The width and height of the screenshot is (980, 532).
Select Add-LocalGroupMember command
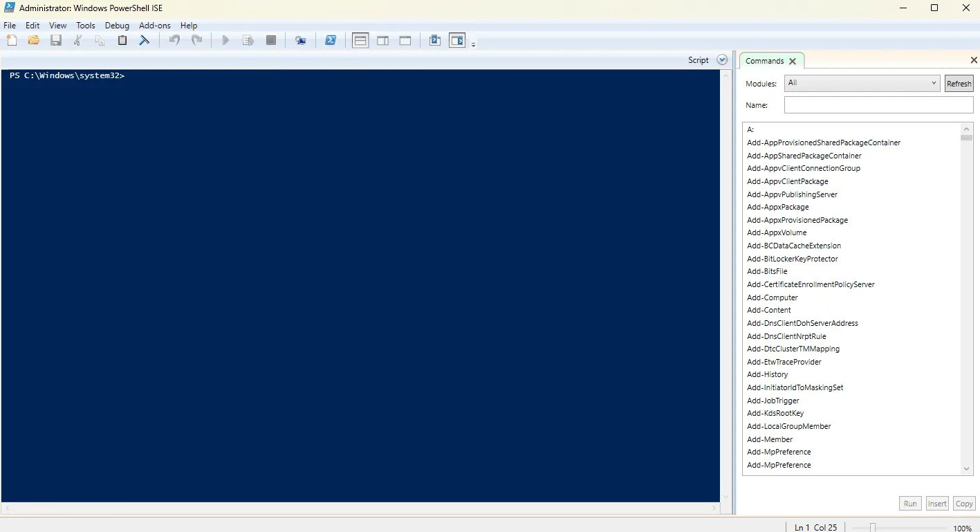(x=788, y=426)
